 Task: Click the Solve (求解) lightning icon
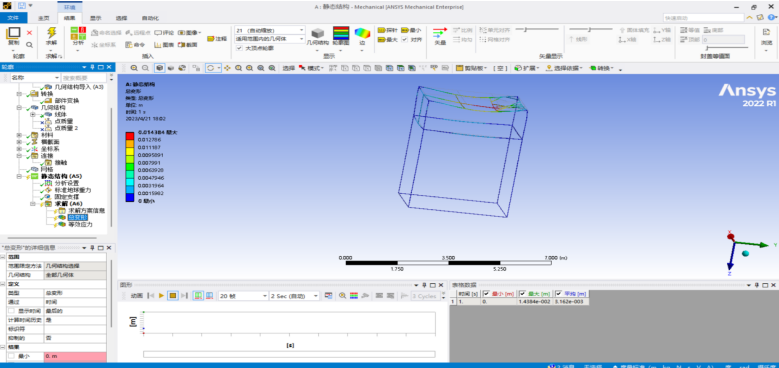52,33
